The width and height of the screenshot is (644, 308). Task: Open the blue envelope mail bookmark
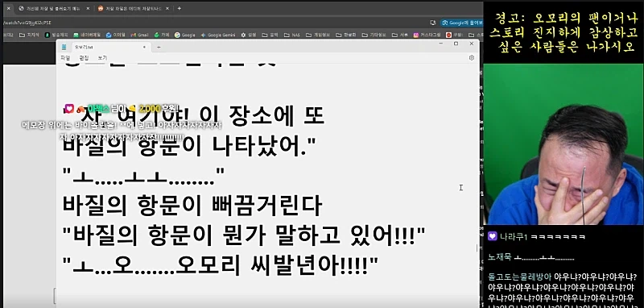(115, 35)
